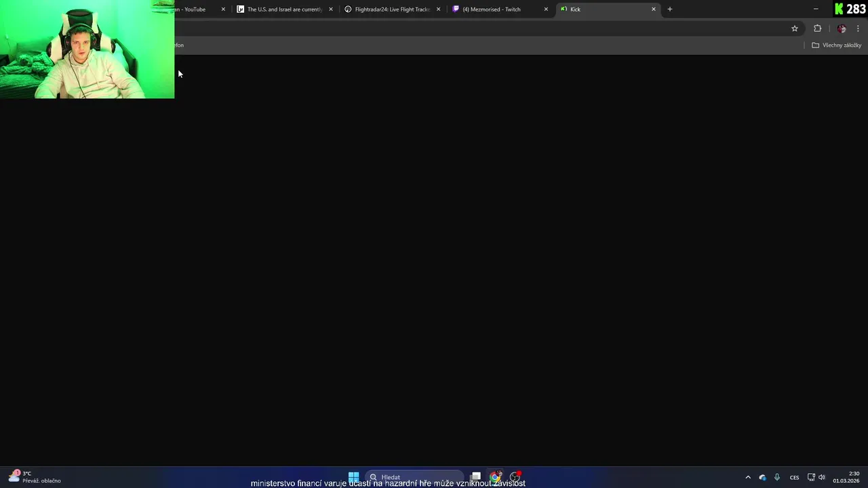Viewport: 868px width, 488px height.
Task: Change the CES keyboard language
Action: (x=794, y=477)
